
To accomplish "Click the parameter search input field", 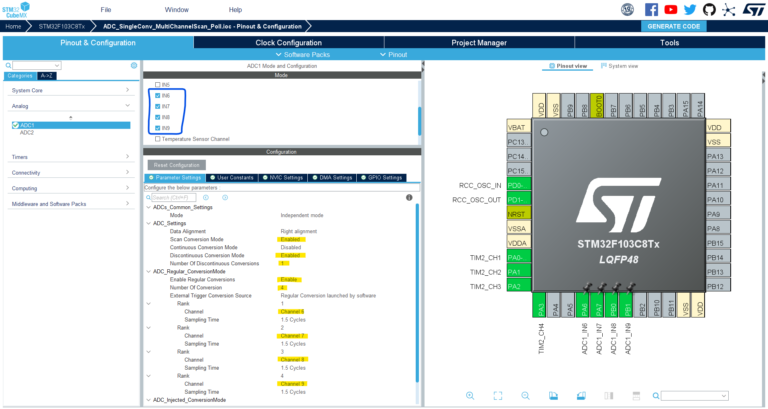I will pyautogui.click(x=176, y=198).
